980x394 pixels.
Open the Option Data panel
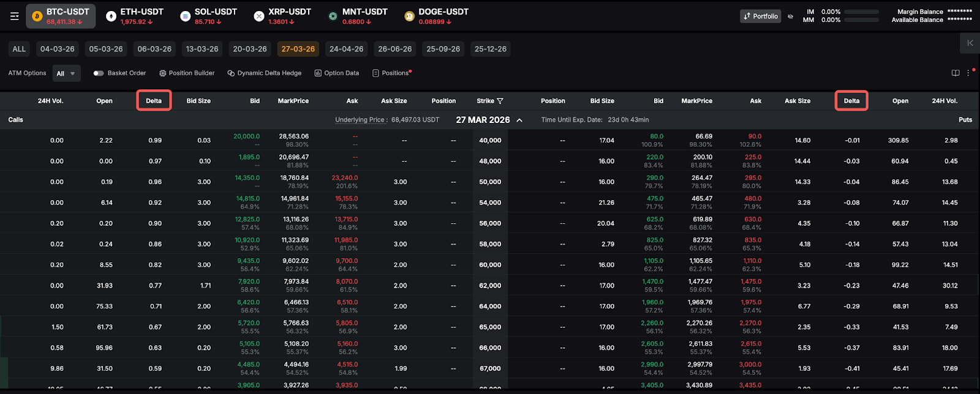[337, 73]
